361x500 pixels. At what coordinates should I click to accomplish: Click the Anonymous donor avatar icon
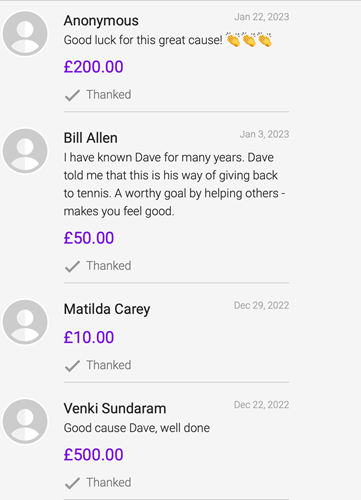25,34
